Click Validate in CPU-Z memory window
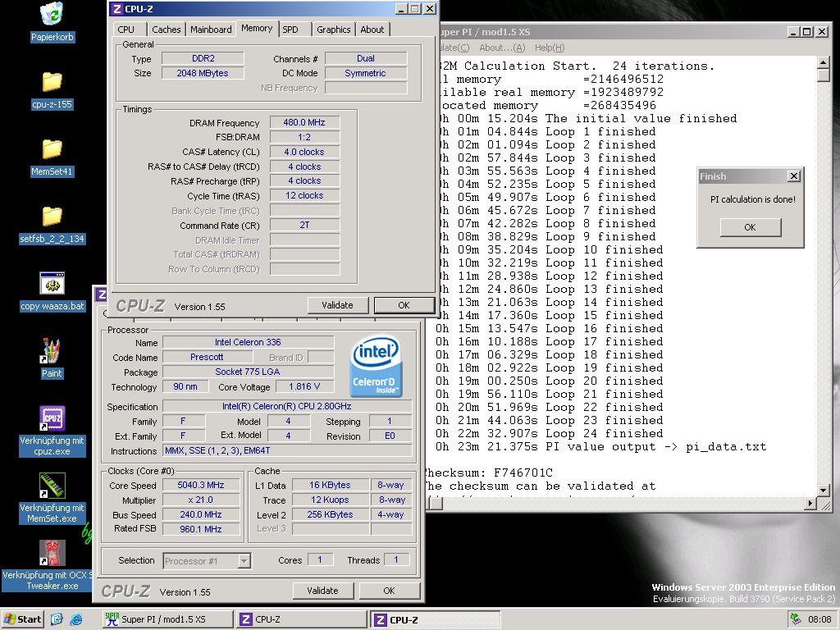 click(x=337, y=305)
